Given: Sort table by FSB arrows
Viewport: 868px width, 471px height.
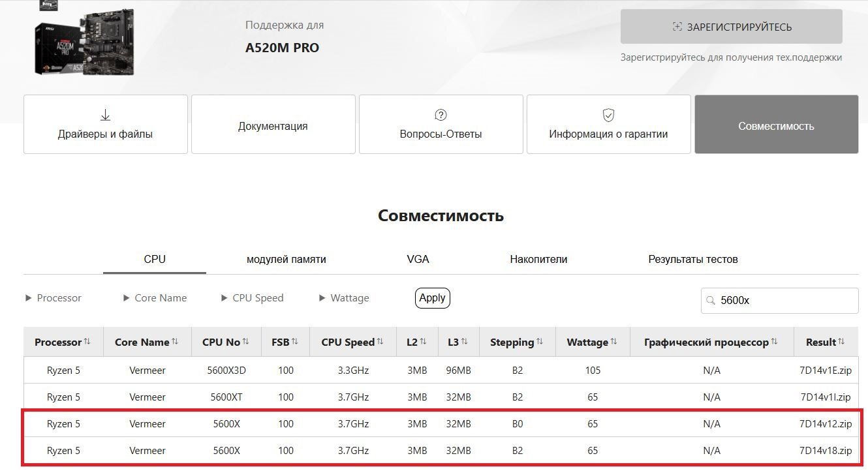Looking at the screenshot, I should click(295, 342).
